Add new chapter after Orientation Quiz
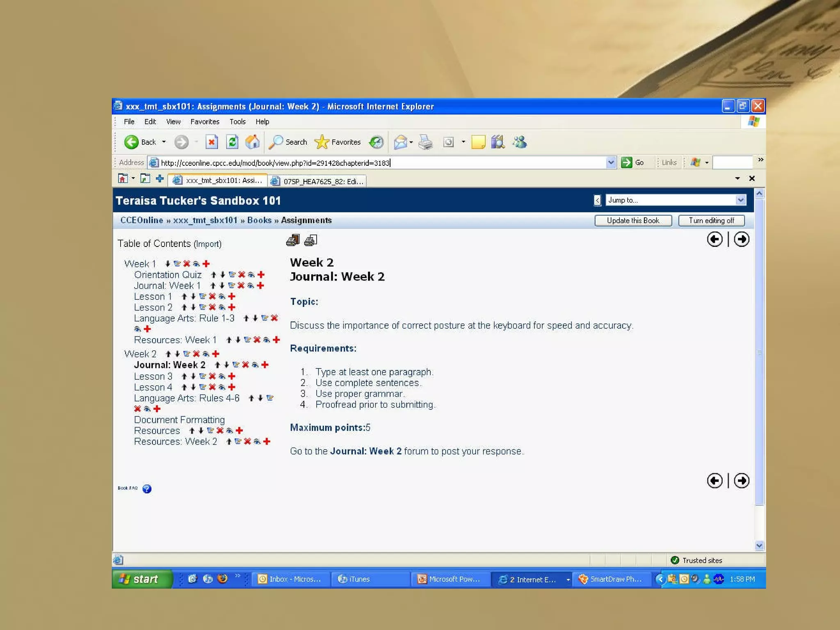Image resolution: width=840 pixels, height=630 pixels. coord(261,274)
